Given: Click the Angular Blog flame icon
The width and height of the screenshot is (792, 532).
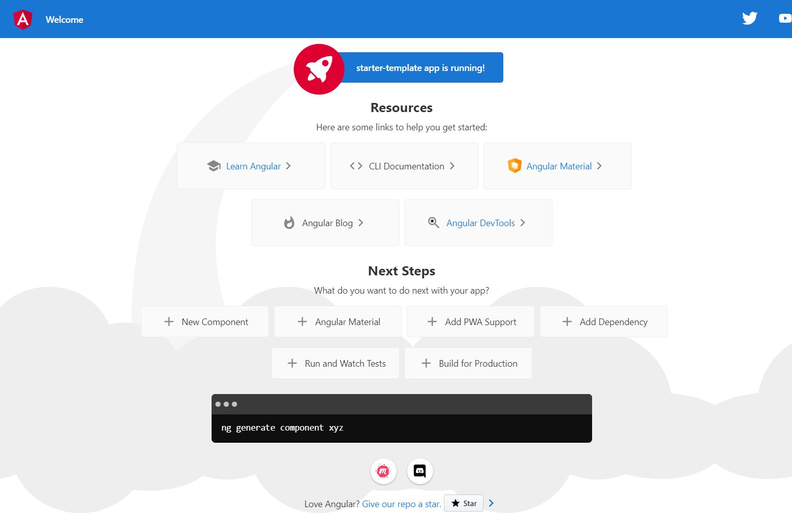Looking at the screenshot, I should pyautogui.click(x=289, y=223).
